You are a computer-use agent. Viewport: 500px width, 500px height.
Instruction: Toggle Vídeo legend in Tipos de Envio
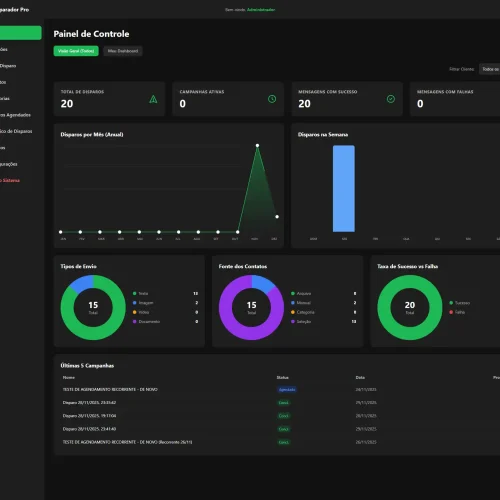[141, 312]
